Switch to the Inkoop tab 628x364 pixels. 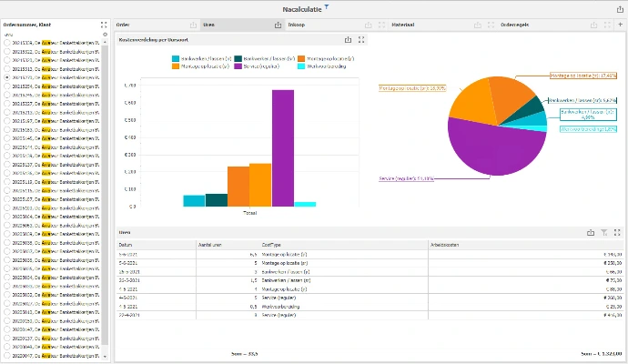[x=297, y=25]
